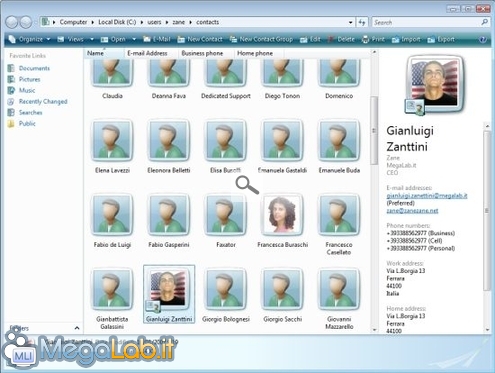Select the Diego Tonon contact
This screenshot has height=373, width=495.
(x=282, y=79)
